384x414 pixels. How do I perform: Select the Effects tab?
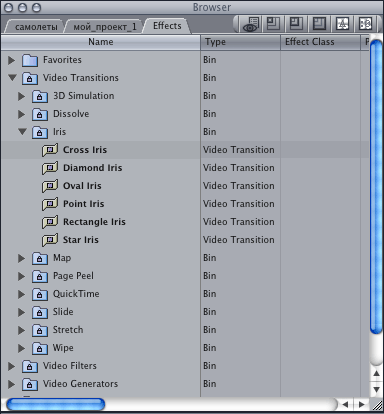point(167,26)
